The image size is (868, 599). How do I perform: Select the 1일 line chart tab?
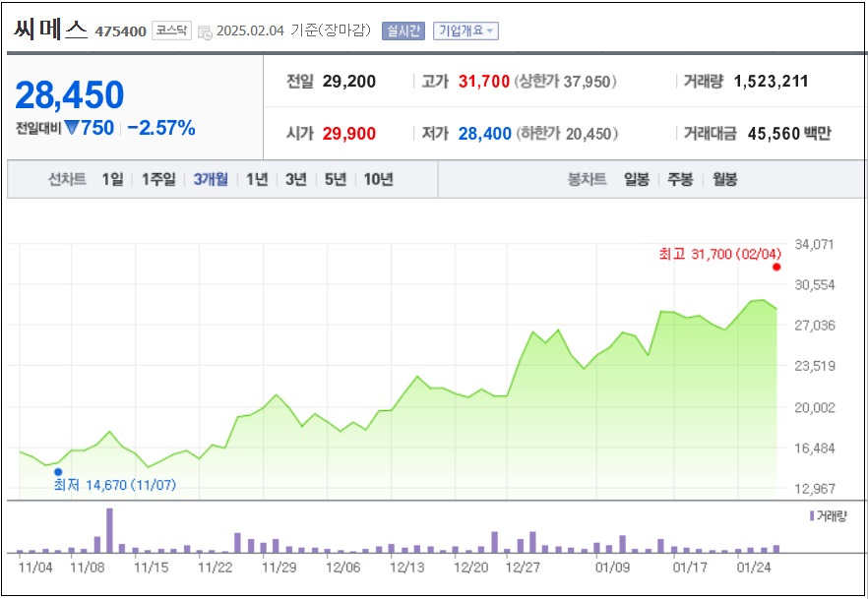point(112,179)
